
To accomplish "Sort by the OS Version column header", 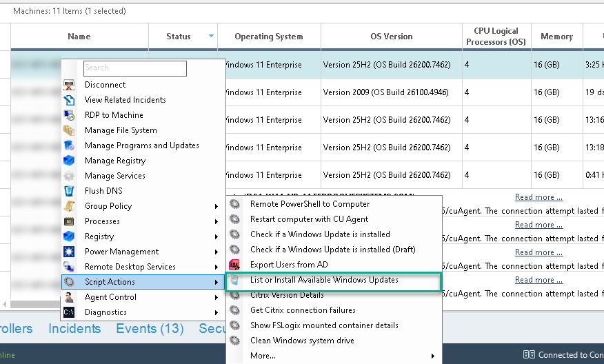I will pyautogui.click(x=391, y=37).
